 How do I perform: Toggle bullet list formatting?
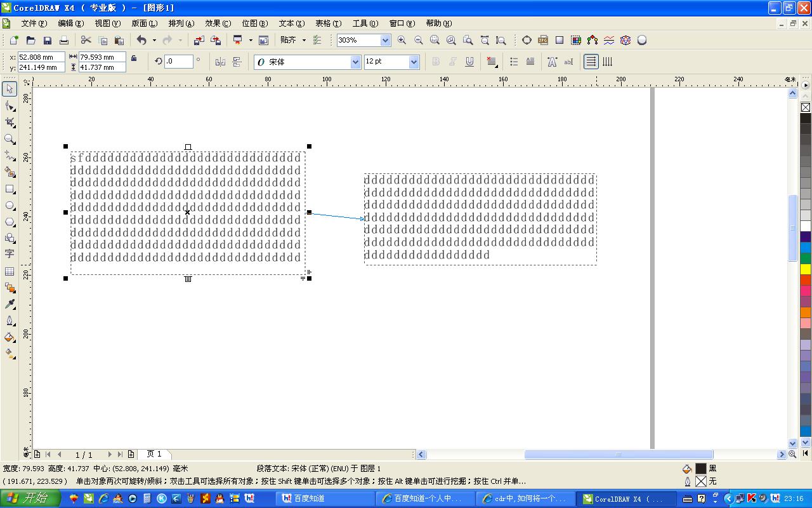pos(514,62)
